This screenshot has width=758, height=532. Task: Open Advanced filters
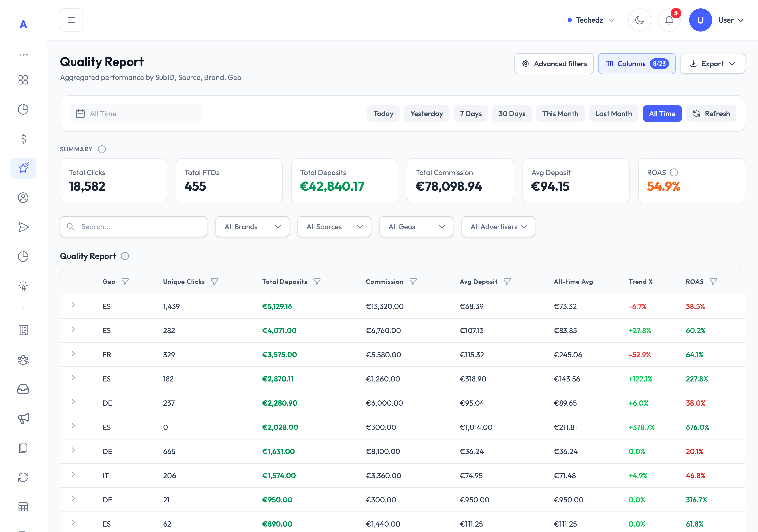(554, 64)
